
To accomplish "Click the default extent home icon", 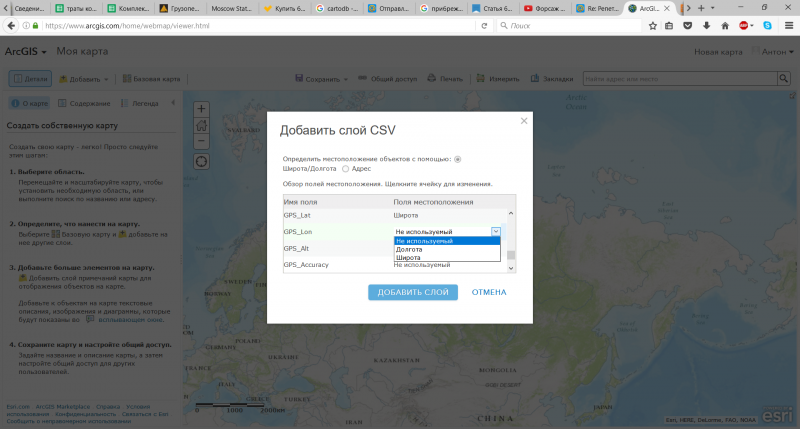I will (x=201, y=125).
